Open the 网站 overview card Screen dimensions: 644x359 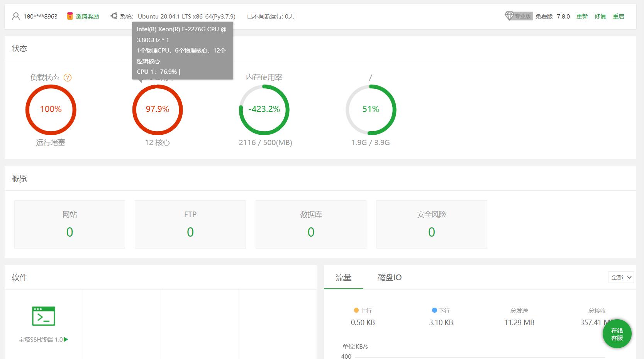pyautogui.click(x=70, y=224)
